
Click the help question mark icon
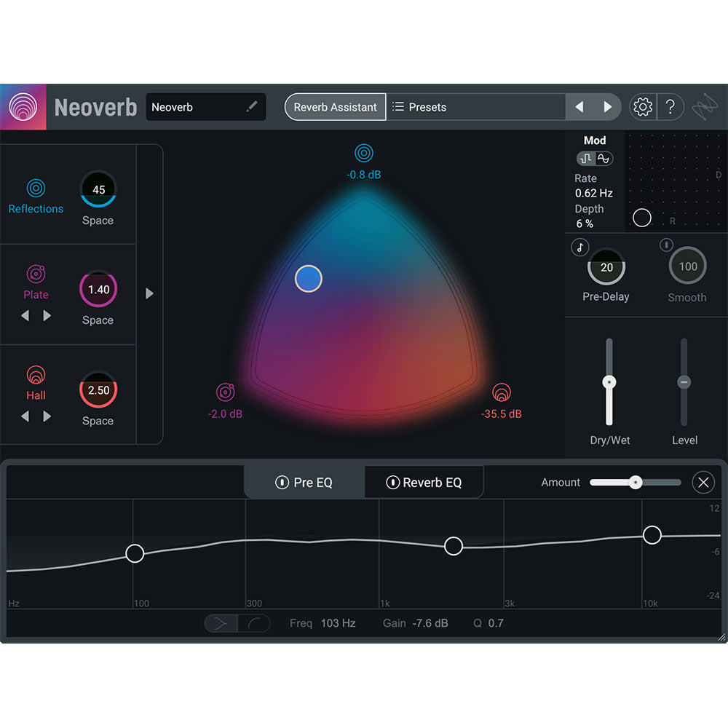[671, 106]
